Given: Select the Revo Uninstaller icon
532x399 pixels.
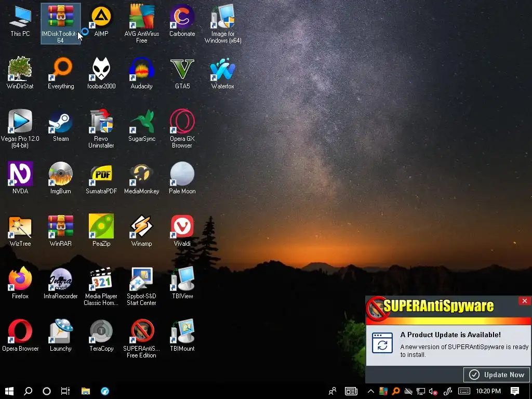Looking at the screenshot, I should pyautogui.click(x=101, y=129).
